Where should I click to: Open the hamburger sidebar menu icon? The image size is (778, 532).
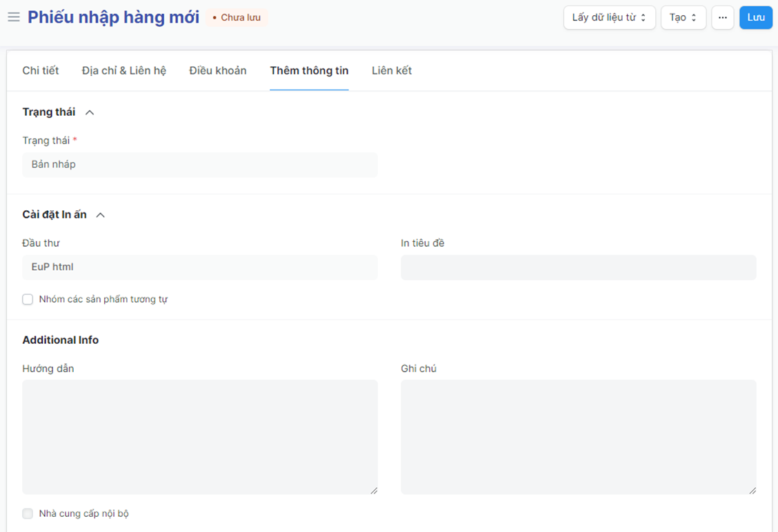click(x=13, y=17)
